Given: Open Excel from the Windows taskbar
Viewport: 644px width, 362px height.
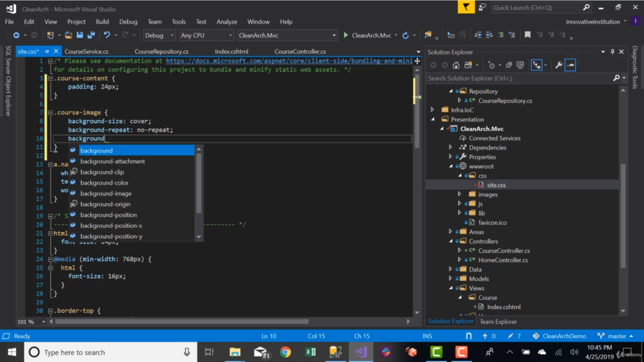Looking at the screenshot, I should [x=310, y=352].
